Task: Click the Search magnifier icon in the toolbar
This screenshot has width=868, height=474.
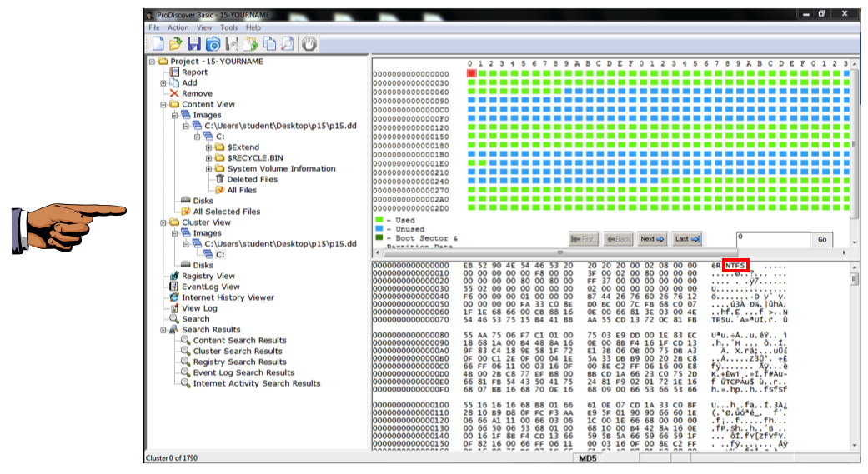Action: point(288,44)
